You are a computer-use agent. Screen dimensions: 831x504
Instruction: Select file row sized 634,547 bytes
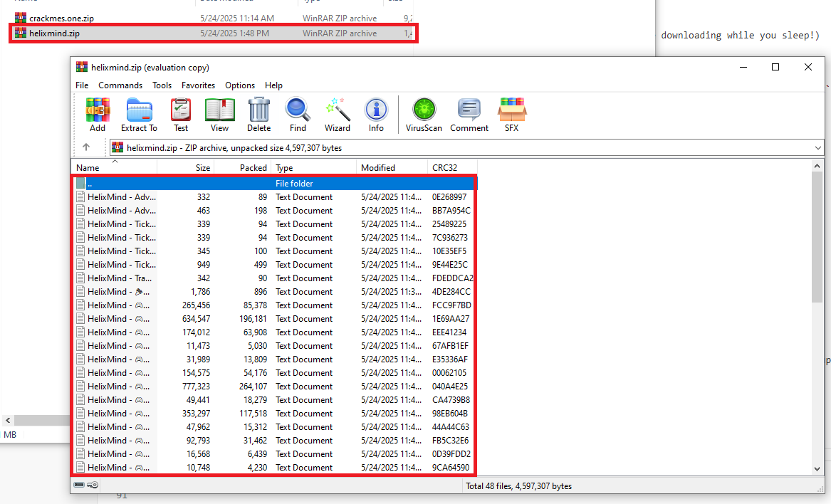[x=275, y=318]
